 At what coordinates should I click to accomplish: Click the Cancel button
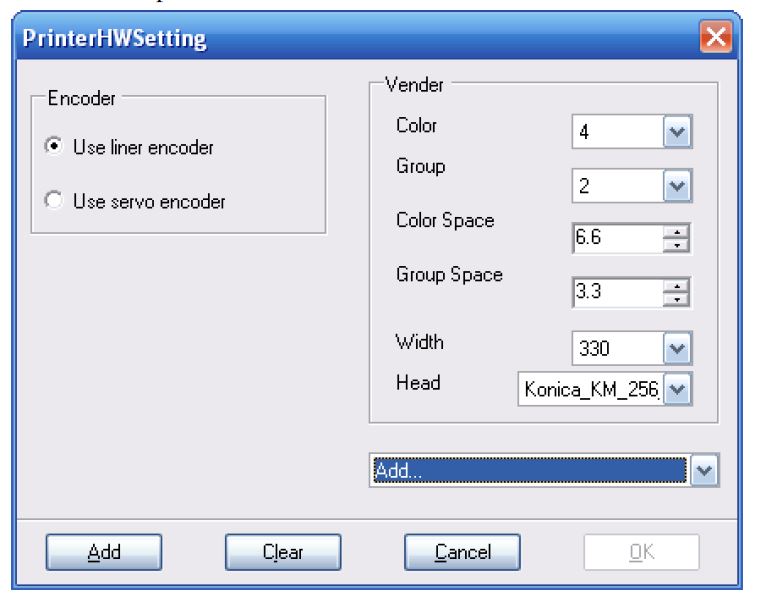[462, 551]
